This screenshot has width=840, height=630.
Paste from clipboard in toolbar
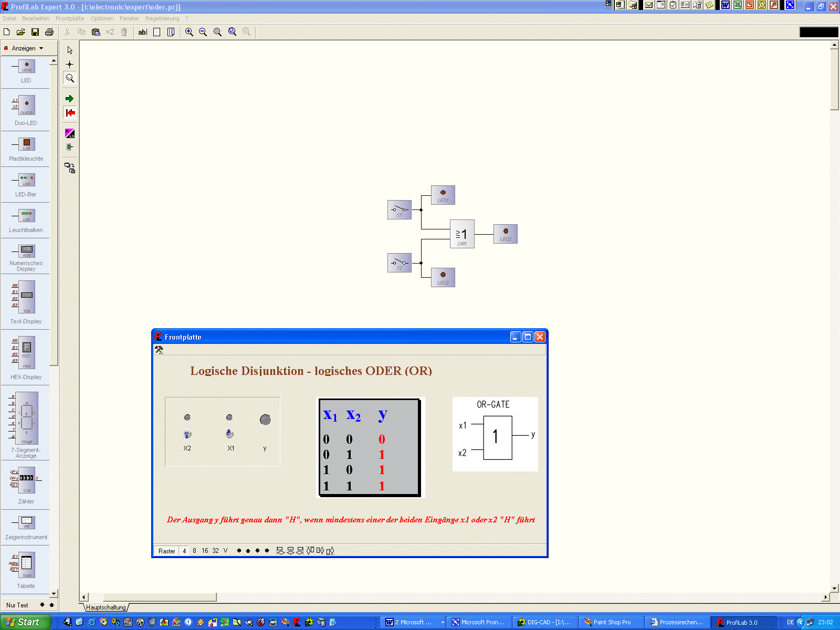(96, 32)
